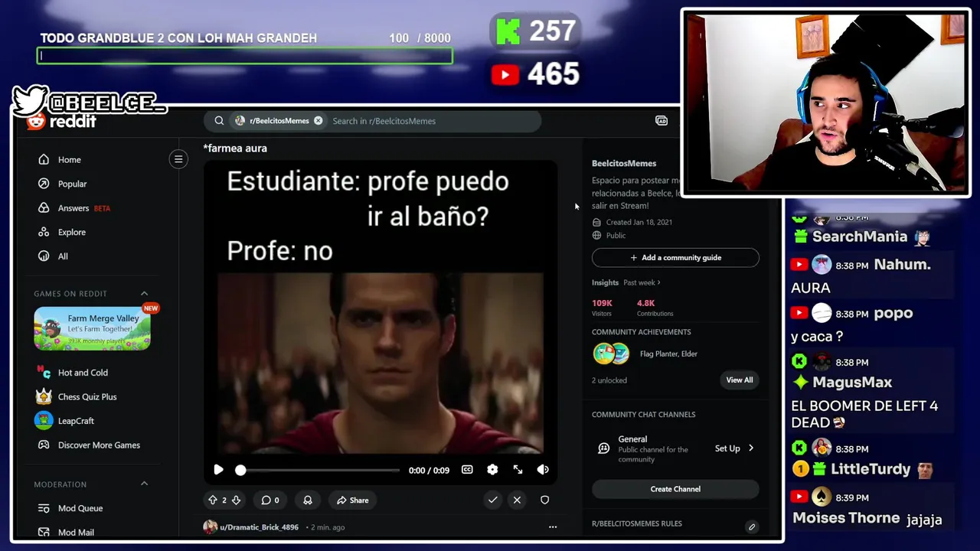Play the Superman meme video
Image resolution: width=980 pixels, height=551 pixels.
tap(218, 470)
